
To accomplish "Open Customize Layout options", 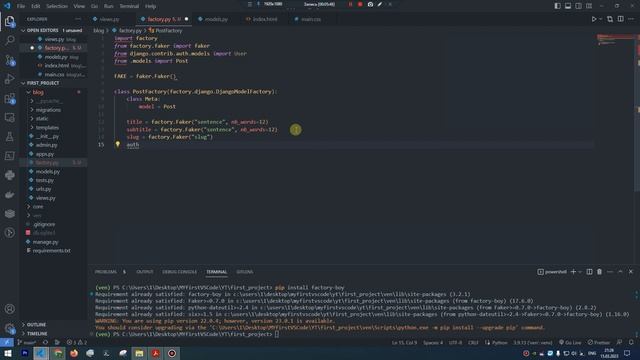I will click(x=589, y=6).
